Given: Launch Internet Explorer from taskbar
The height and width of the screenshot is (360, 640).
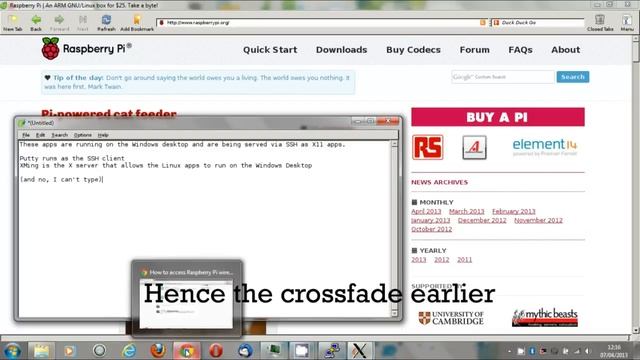Looking at the screenshot, I should pos(129,351).
